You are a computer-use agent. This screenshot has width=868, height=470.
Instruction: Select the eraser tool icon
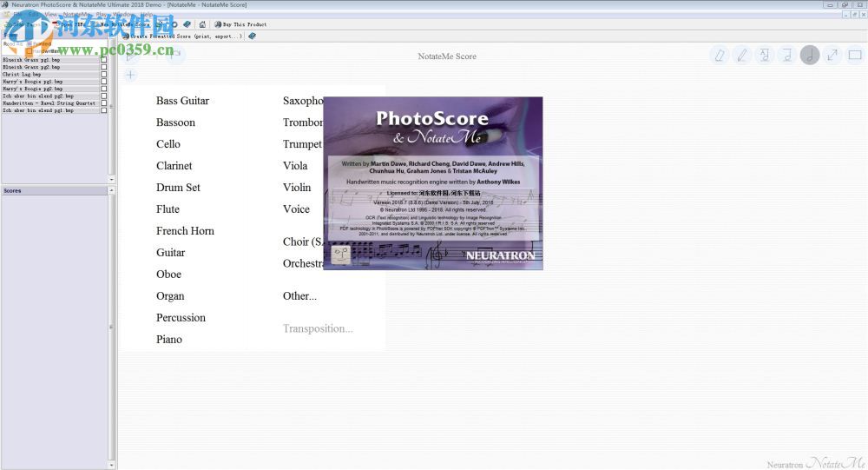pos(720,55)
